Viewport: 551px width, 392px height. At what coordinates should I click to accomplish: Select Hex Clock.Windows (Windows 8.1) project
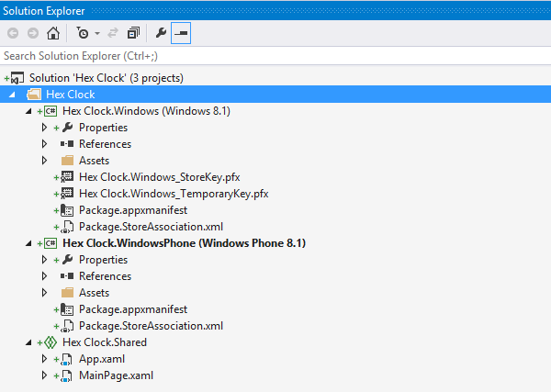(146, 111)
